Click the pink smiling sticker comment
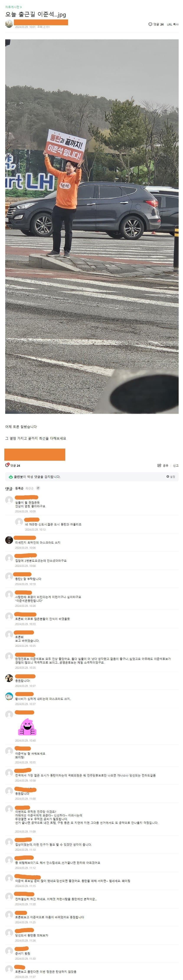Screen dimensions: 183x980 point(28,727)
